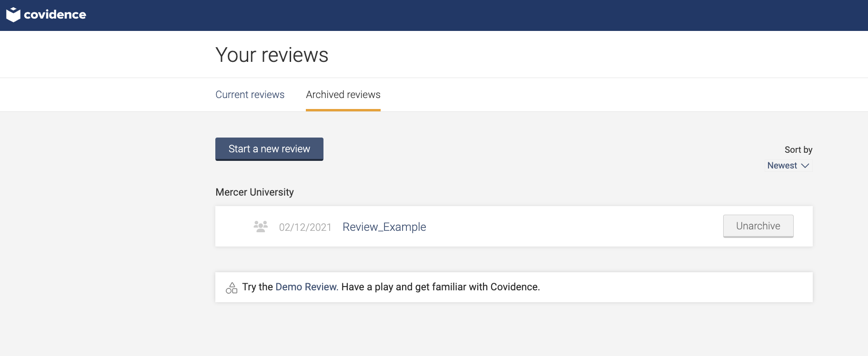Click the Covidence box logo icon
The height and width of the screenshot is (356, 868).
[13, 15]
